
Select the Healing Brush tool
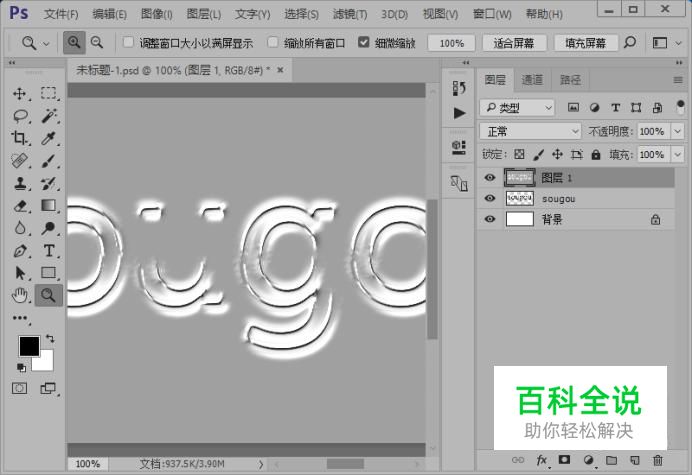coord(20,161)
